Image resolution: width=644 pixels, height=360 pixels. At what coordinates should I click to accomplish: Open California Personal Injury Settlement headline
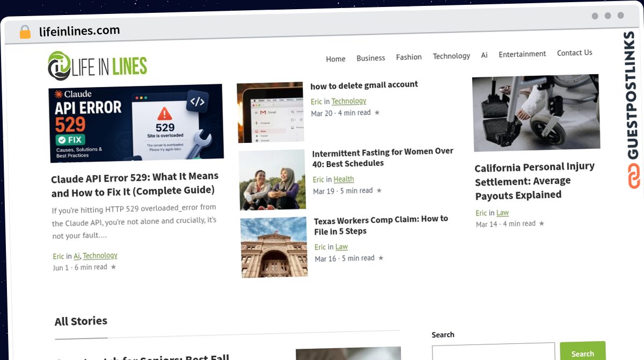click(x=535, y=181)
